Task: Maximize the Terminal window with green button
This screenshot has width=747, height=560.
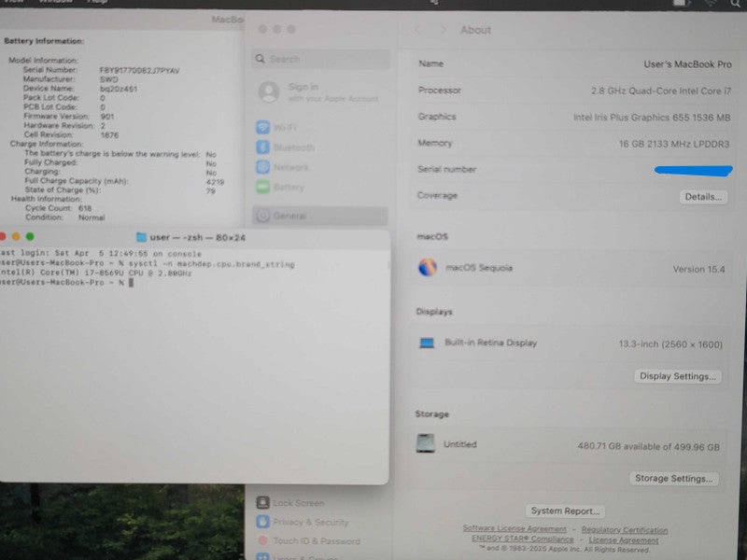Action: point(30,236)
